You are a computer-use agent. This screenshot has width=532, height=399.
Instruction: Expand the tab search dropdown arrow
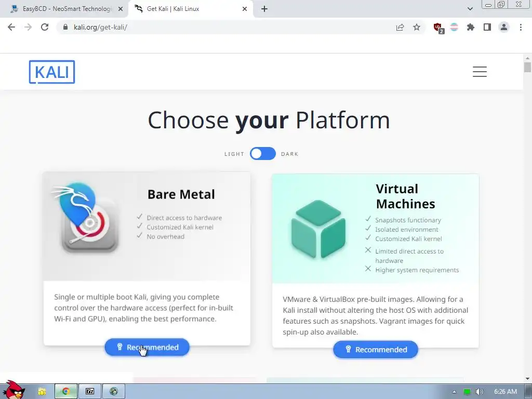(x=470, y=9)
